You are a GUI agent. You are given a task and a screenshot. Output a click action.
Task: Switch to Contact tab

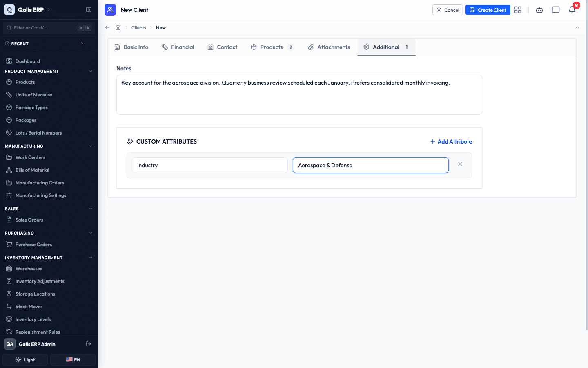point(223,47)
